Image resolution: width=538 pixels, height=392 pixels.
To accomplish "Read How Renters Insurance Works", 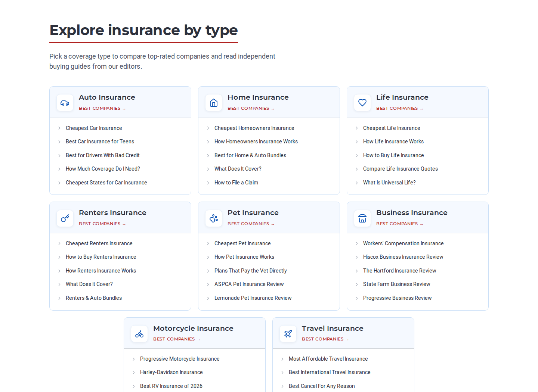I will coord(101,271).
